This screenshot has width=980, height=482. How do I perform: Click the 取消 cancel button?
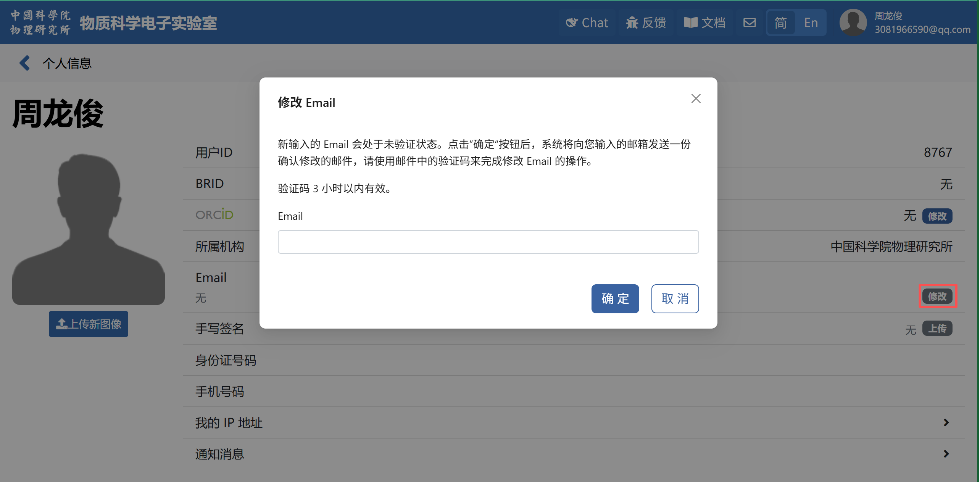(x=675, y=298)
